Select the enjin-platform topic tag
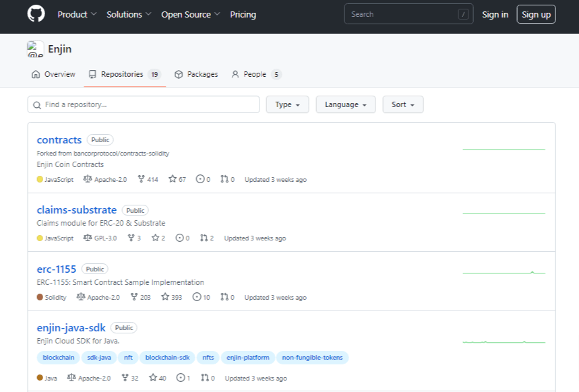Image resolution: width=579 pixels, height=392 pixels. click(248, 357)
